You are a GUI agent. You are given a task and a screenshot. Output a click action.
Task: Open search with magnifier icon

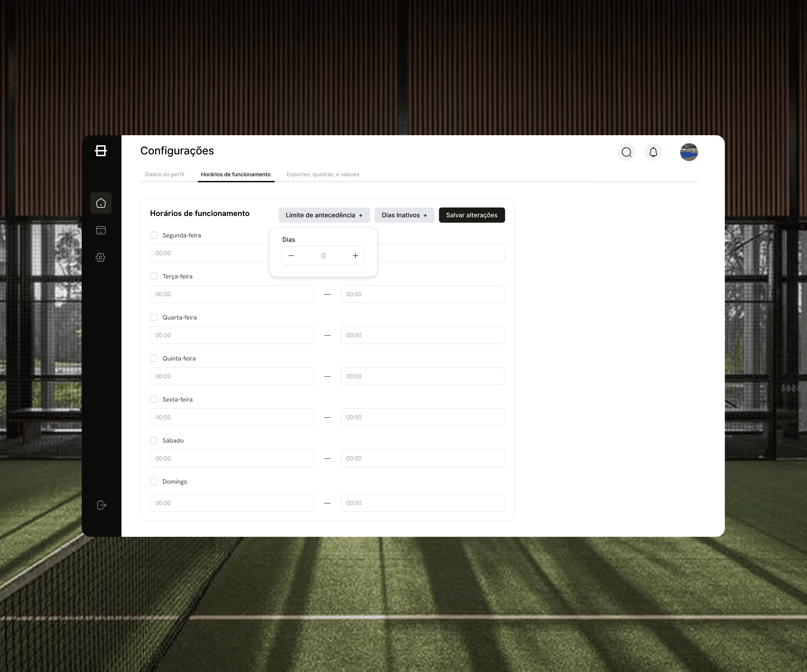coord(626,152)
